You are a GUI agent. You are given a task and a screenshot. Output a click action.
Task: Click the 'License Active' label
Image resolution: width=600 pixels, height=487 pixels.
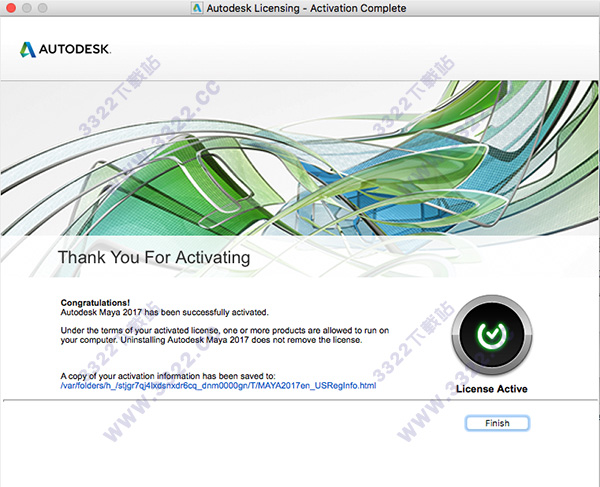point(492,389)
